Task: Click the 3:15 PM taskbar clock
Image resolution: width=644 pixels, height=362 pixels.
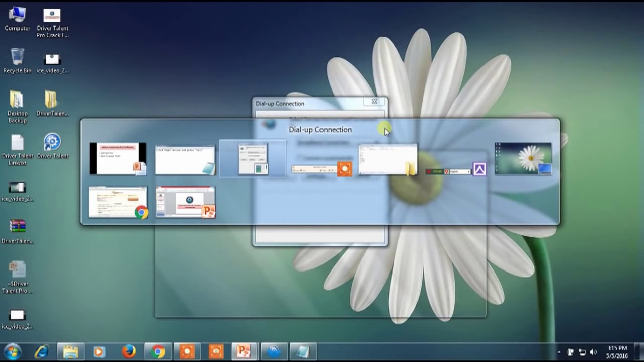Action: click(617, 352)
